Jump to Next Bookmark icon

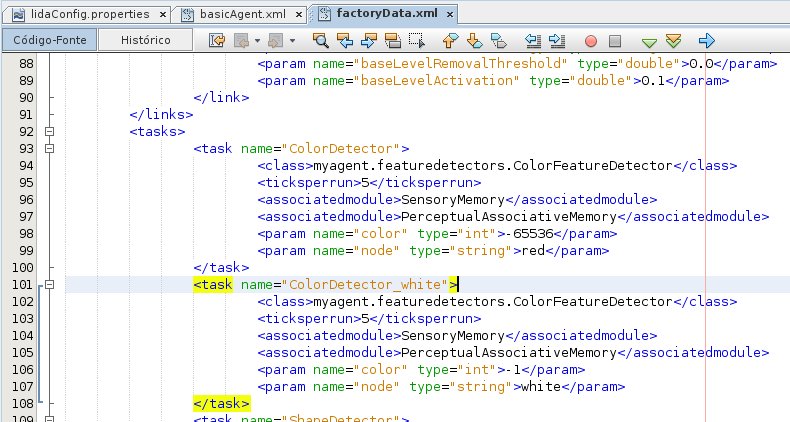pyautogui.click(x=473, y=41)
